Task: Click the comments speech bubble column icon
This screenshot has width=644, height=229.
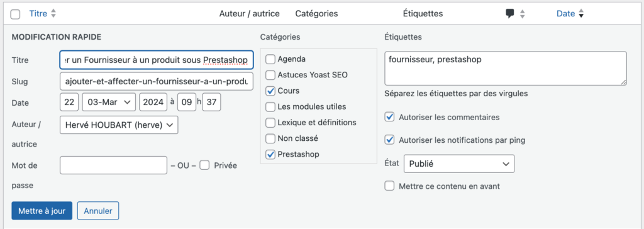Action: [509, 14]
